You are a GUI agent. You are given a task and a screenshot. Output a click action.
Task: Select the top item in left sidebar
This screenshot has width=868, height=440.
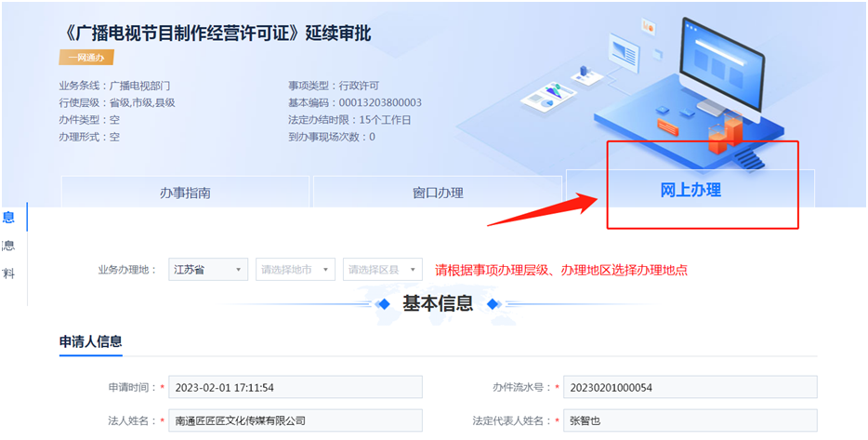pyautogui.click(x=8, y=217)
